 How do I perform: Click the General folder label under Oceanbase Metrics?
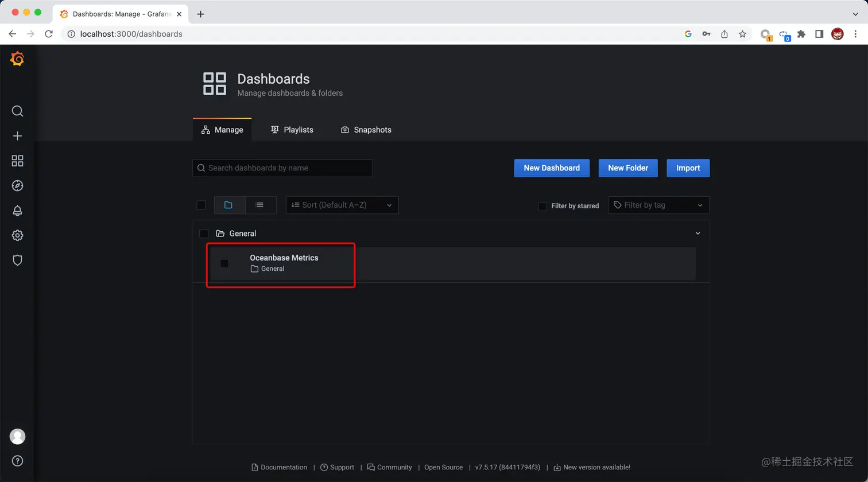(x=272, y=269)
